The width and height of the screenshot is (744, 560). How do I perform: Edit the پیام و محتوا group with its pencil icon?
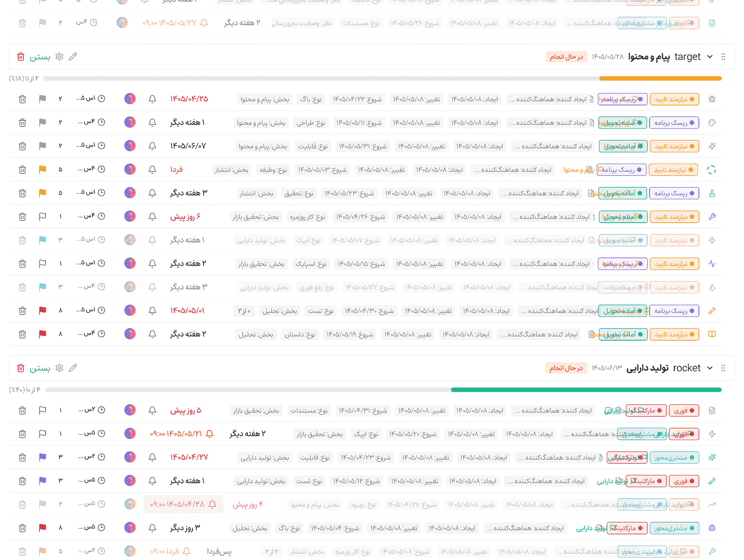click(x=73, y=57)
